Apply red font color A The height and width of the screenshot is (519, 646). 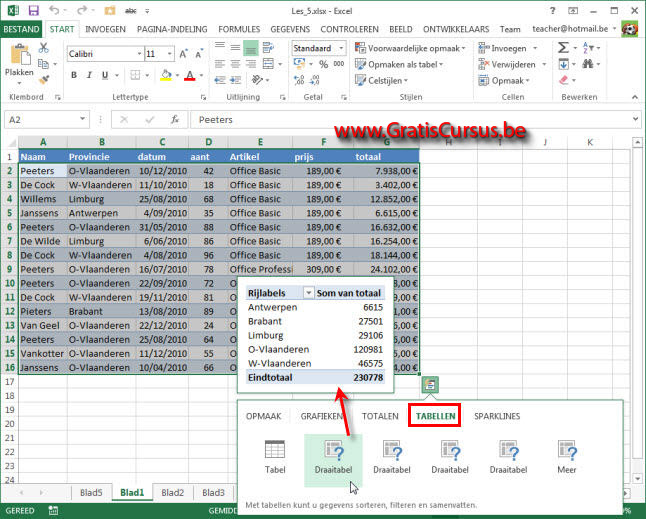tap(190, 75)
